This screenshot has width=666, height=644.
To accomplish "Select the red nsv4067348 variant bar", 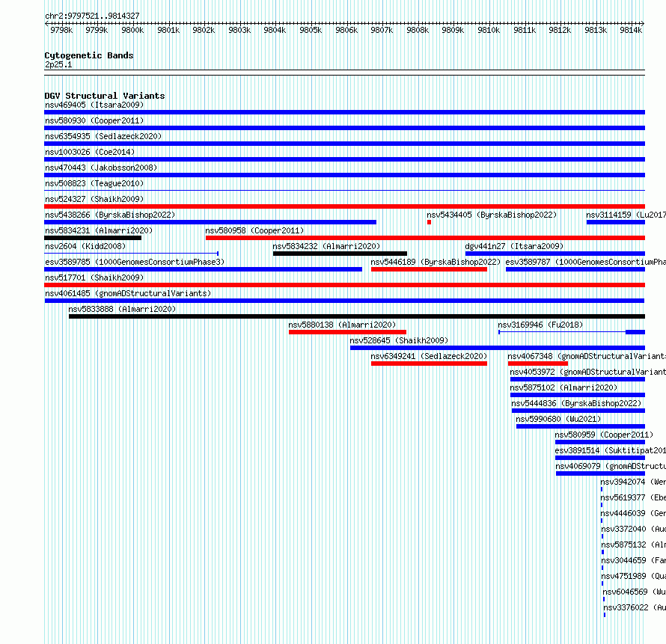I will [538, 364].
